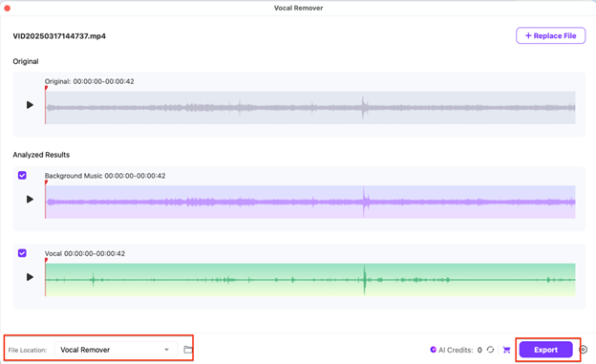The height and width of the screenshot is (364, 596).
Task: Click the 'File Location:' label
Action: pyautogui.click(x=28, y=350)
